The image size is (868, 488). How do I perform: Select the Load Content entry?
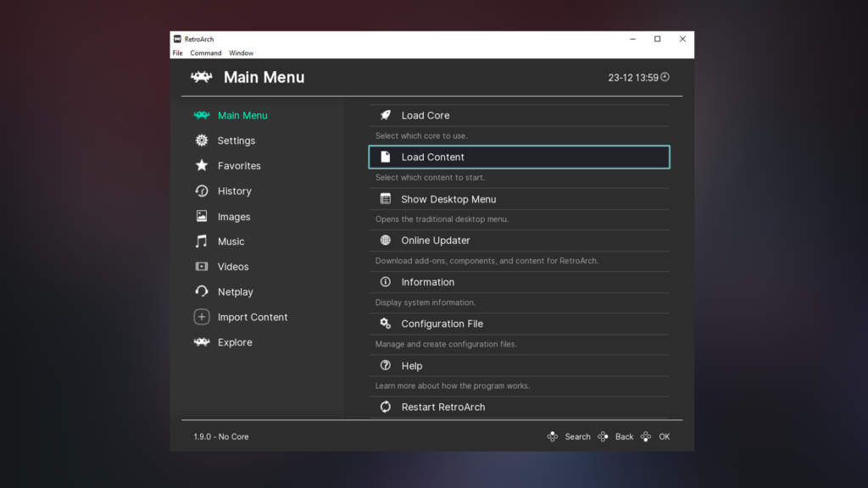tap(520, 157)
